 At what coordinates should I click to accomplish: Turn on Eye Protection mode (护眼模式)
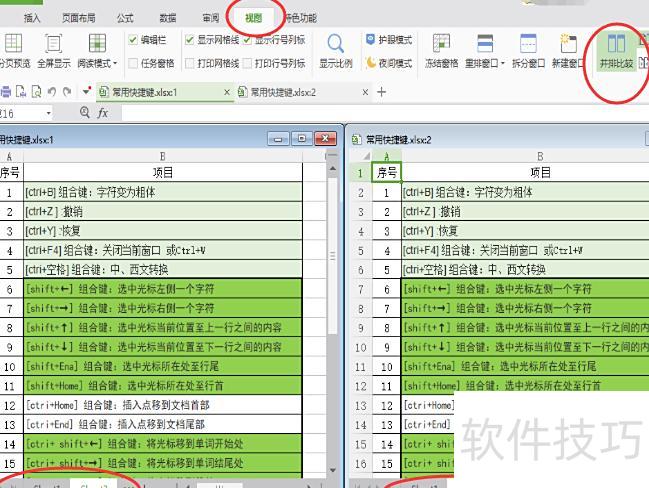[x=389, y=40]
